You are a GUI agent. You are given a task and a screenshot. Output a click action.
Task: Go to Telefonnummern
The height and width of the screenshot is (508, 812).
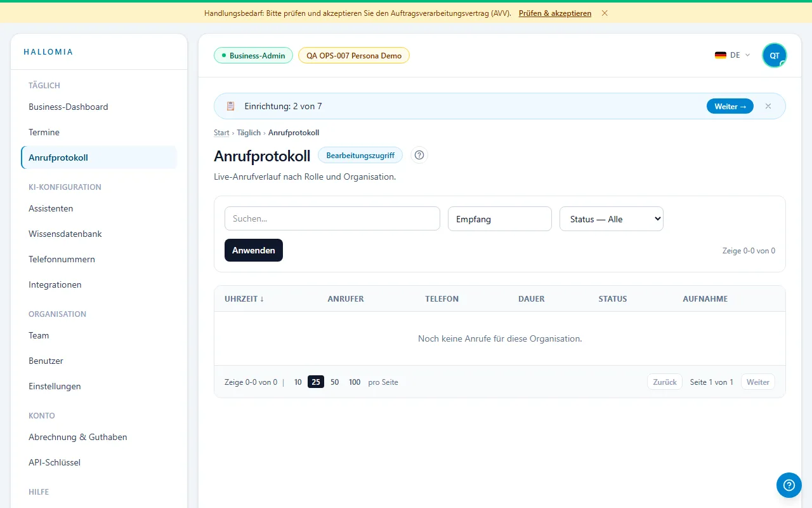click(99, 259)
